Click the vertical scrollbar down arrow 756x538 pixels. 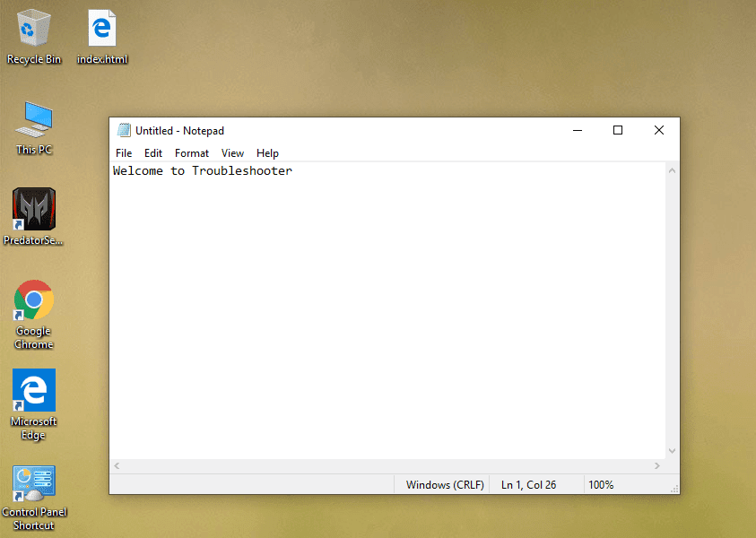pyautogui.click(x=672, y=451)
